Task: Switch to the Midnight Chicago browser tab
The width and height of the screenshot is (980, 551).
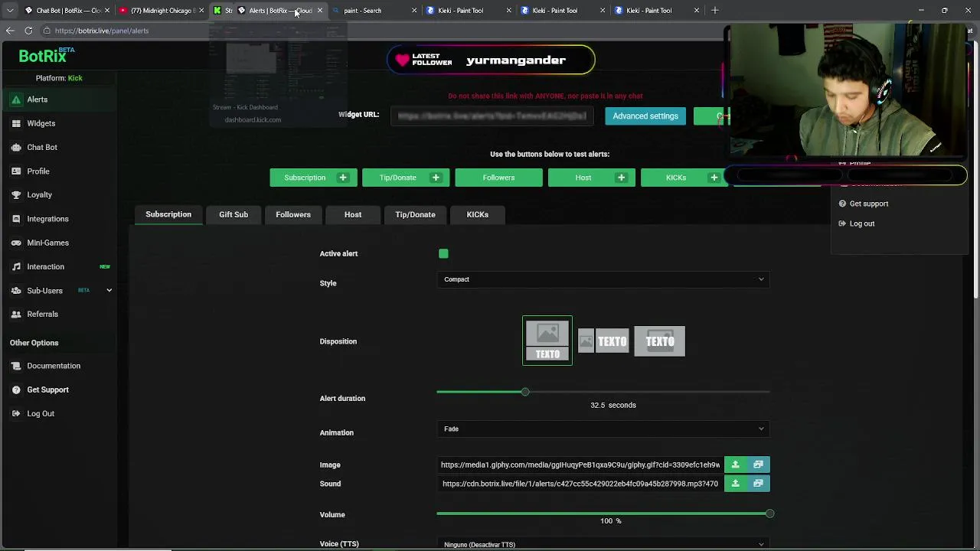Action: click(x=162, y=10)
